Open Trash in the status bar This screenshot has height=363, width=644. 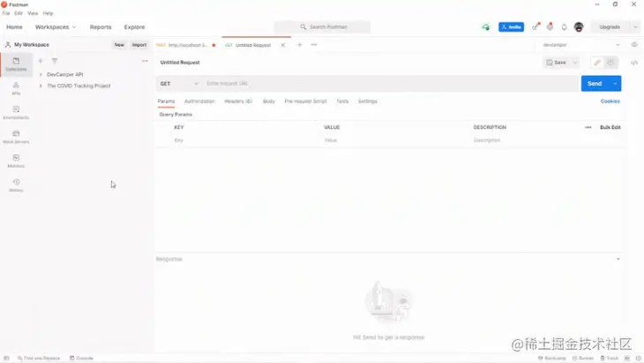click(609, 358)
